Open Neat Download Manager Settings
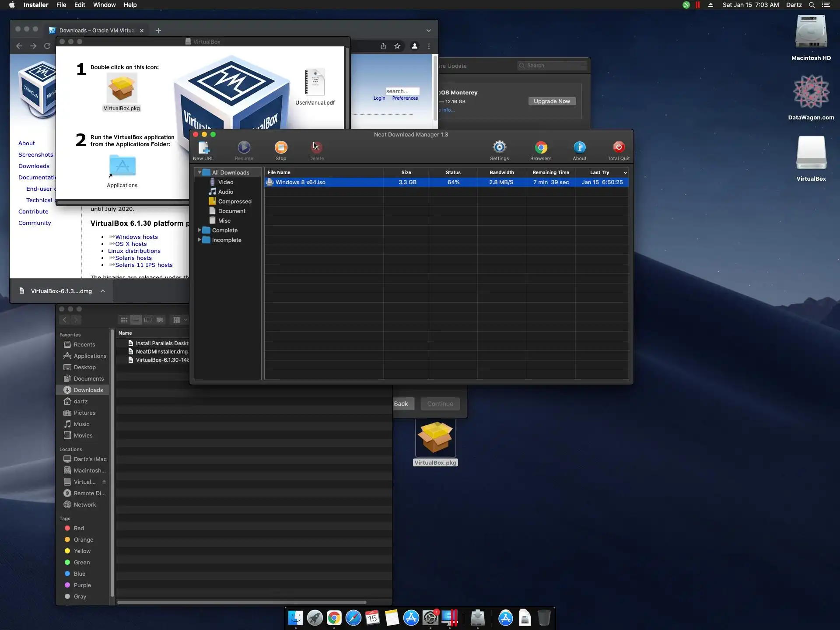This screenshot has height=630, width=840. point(499,148)
